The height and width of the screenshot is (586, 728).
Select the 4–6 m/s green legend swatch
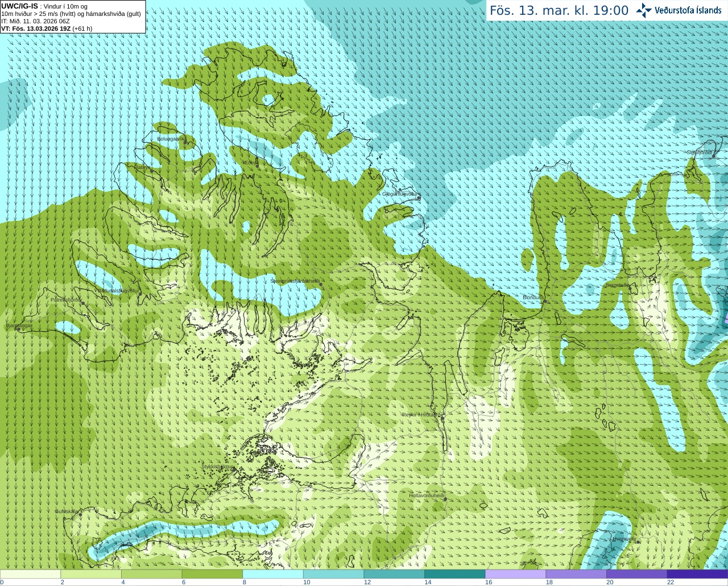coord(151,574)
